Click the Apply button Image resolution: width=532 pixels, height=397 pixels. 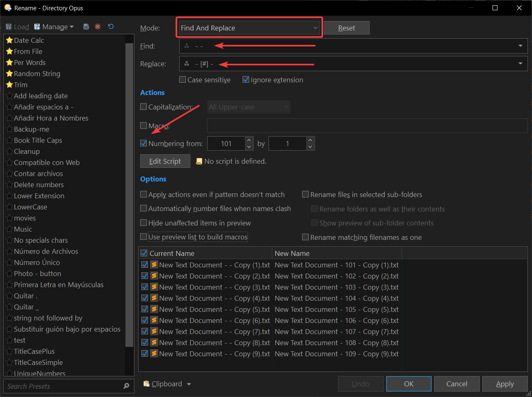[505, 384]
